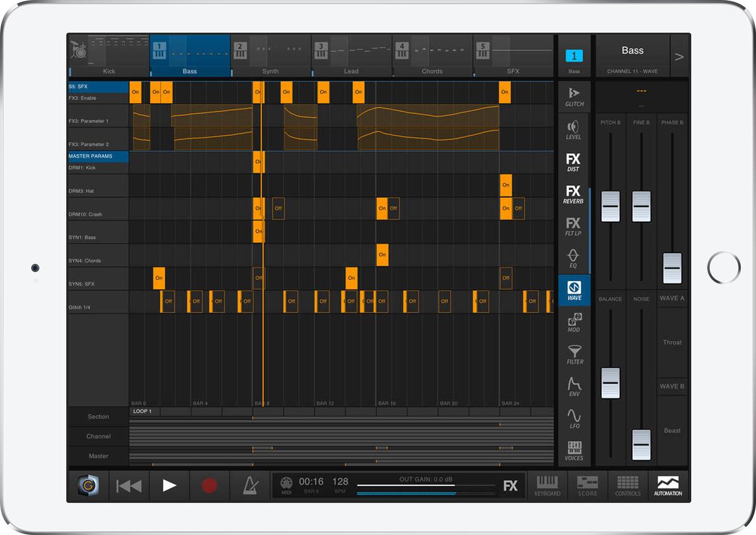This screenshot has width=756, height=535.
Task: Open the FX DIST distortion panel
Action: 574,162
